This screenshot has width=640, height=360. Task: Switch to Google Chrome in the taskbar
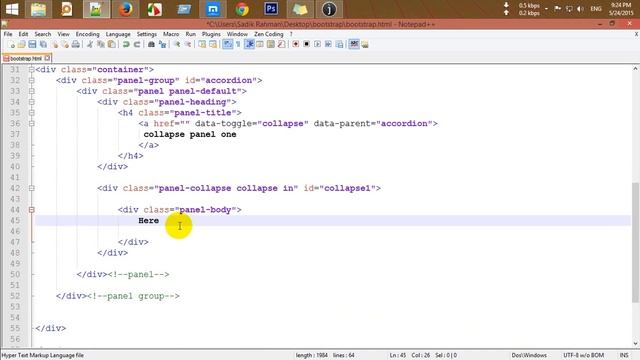pos(242,9)
